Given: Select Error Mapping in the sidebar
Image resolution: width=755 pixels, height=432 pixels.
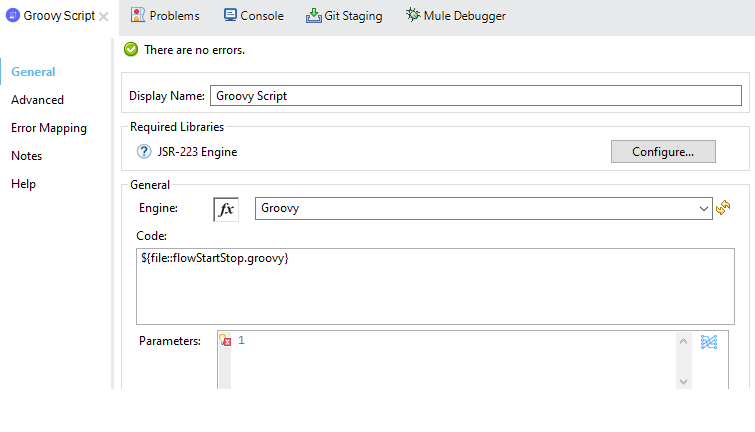Looking at the screenshot, I should 48,128.
